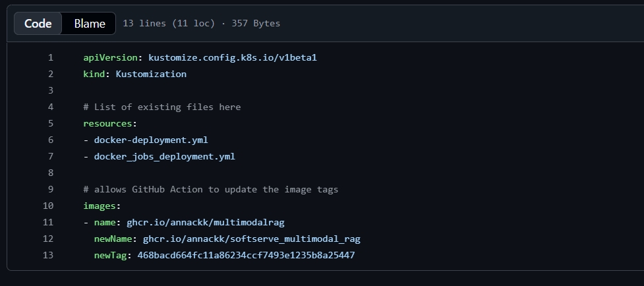Click line number 2 in the gutter
The image size is (644, 286).
click(50, 74)
